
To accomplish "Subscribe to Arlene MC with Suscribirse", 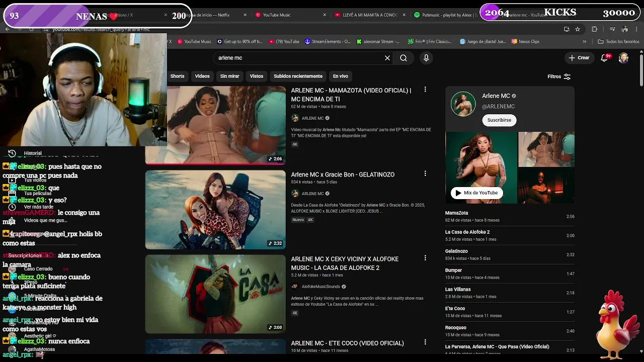I will point(499,120).
